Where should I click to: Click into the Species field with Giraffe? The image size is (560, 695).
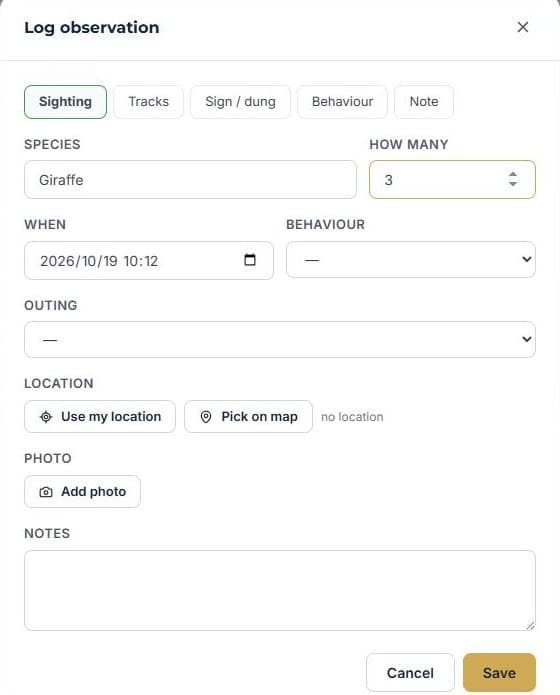click(190, 180)
